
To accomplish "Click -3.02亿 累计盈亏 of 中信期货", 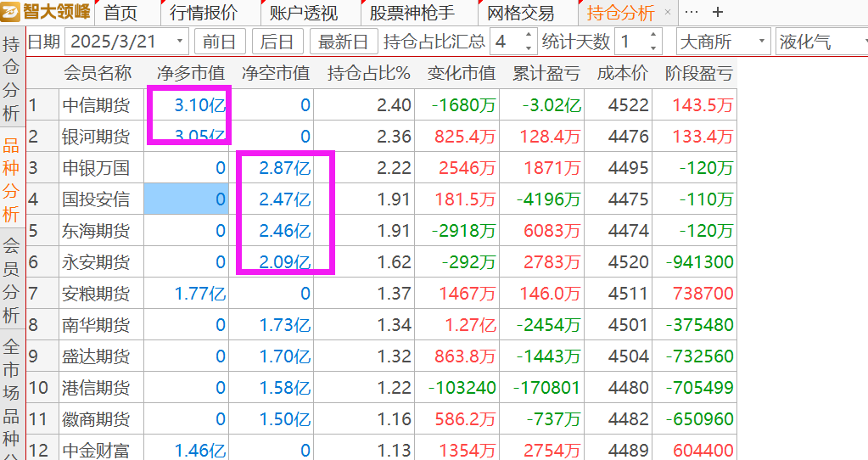I will pos(552,104).
